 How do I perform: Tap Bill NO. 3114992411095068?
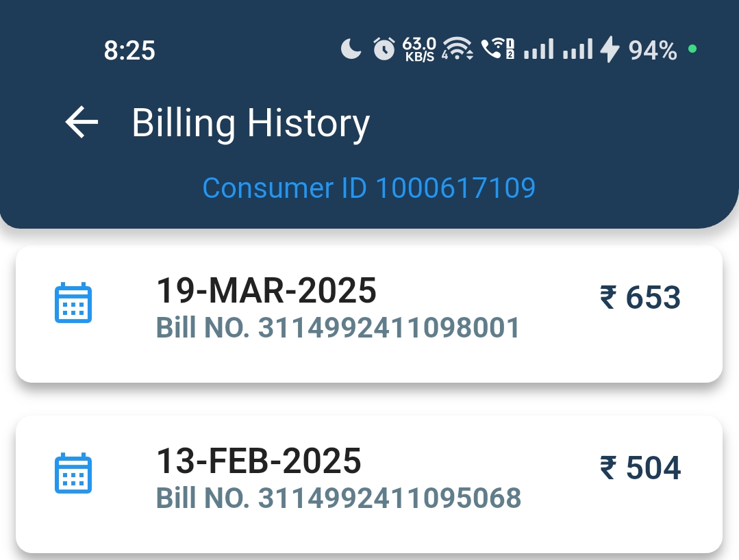click(338, 498)
